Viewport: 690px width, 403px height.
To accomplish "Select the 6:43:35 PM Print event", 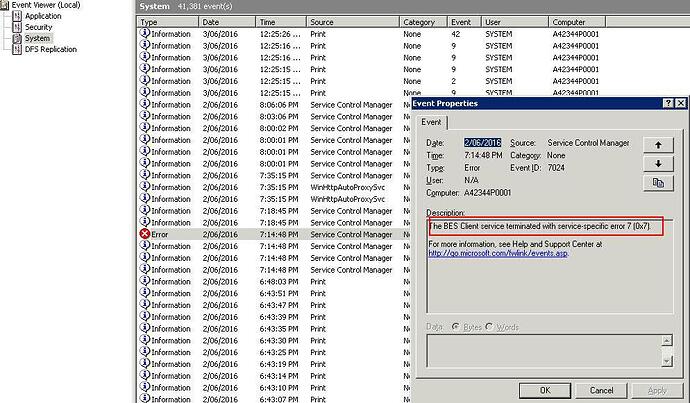I will pos(274,329).
